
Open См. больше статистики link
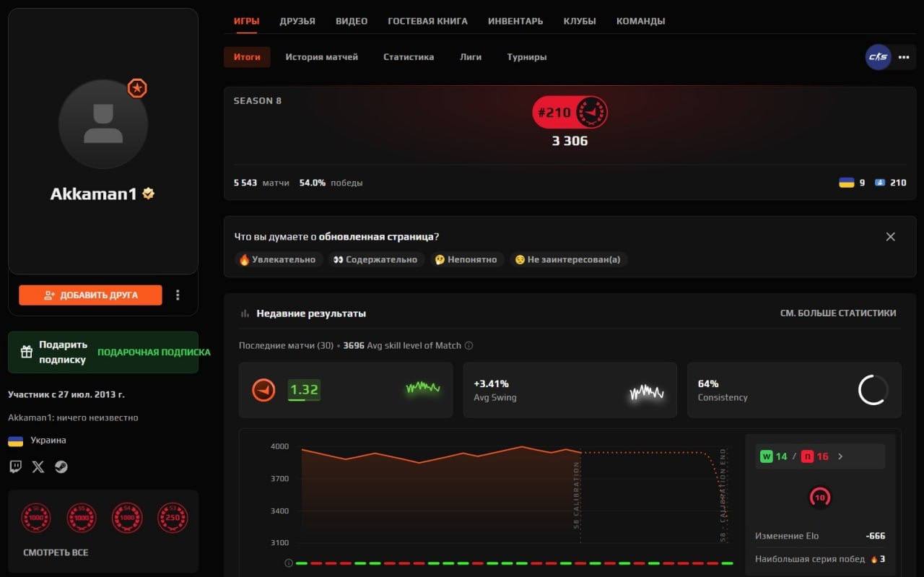click(x=838, y=313)
